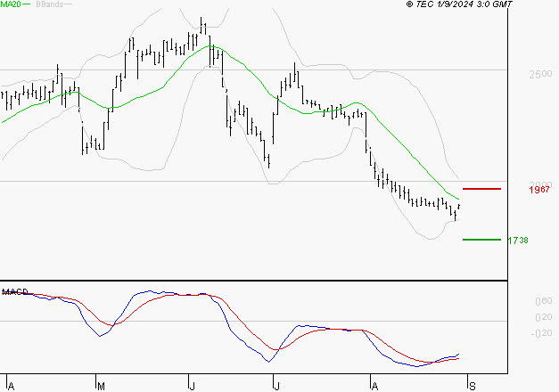Click the S month label on time axis

(473, 387)
